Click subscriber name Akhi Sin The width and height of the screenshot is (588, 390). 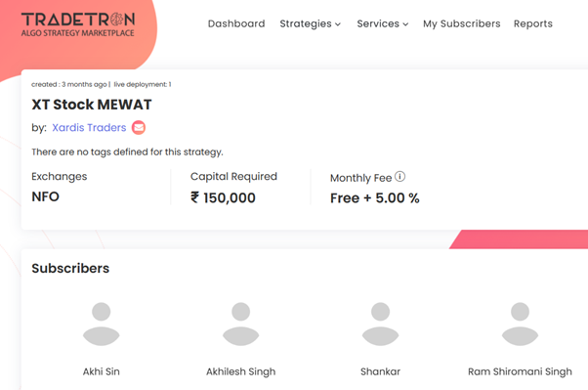point(102,371)
